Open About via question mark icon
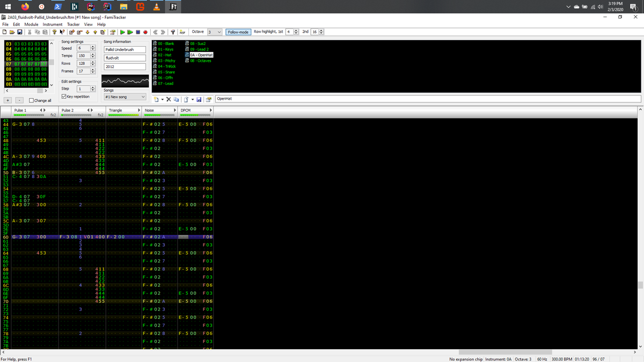 [54, 32]
